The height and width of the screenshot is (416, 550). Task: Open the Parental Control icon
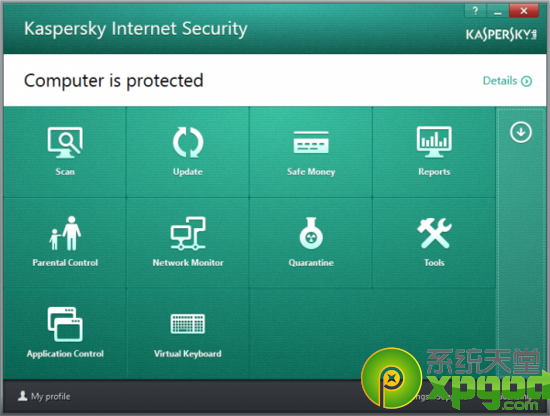(65, 233)
